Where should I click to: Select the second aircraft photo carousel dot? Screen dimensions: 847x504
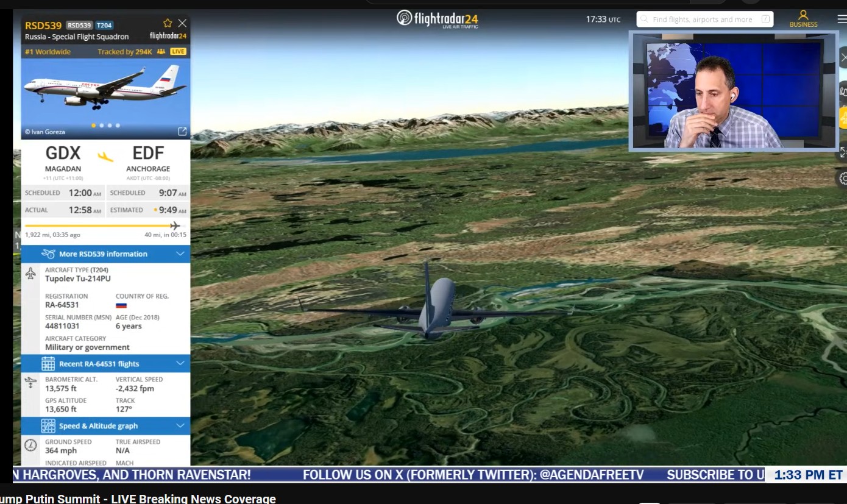pyautogui.click(x=101, y=126)
